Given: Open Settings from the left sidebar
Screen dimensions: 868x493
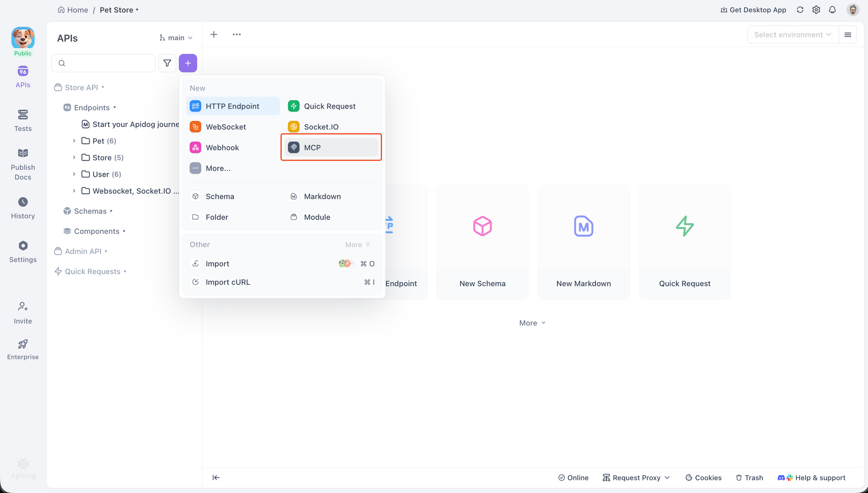Looking at the screenshot, I should (23, 251).
